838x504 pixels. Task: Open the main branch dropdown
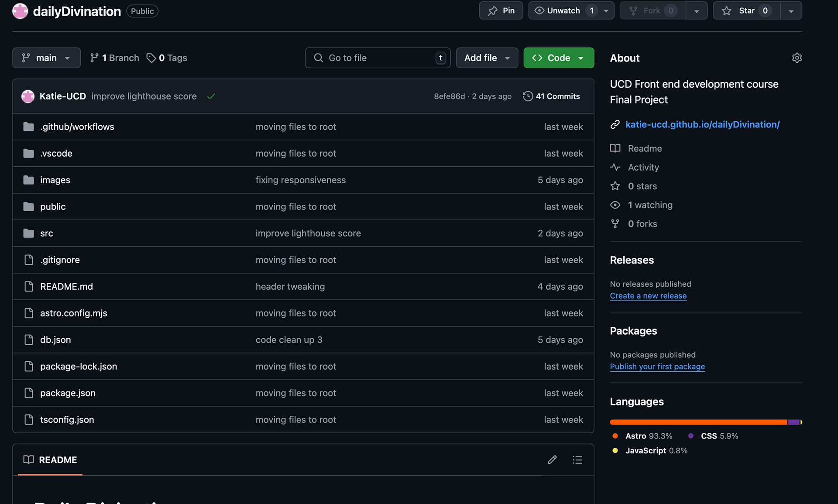click(x=46, y=58)
